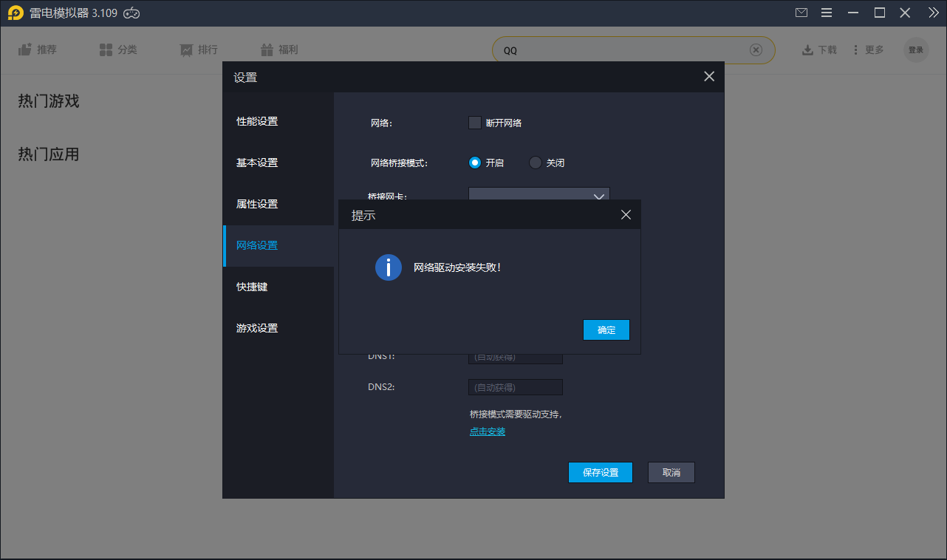Image resolution: width=947 pixels, height=560 pixels.
Task: Close the 设置 settings window
Action: point(708,77)
